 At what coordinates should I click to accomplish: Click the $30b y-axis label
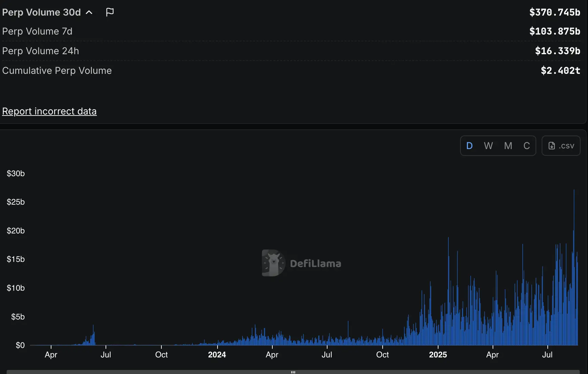pos(16,173)
